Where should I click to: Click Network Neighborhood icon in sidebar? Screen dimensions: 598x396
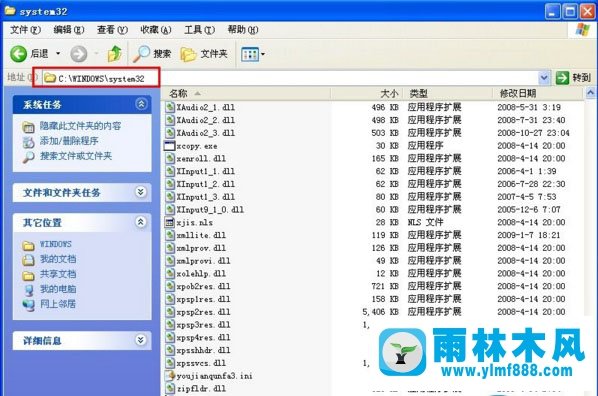click(29, 305)
